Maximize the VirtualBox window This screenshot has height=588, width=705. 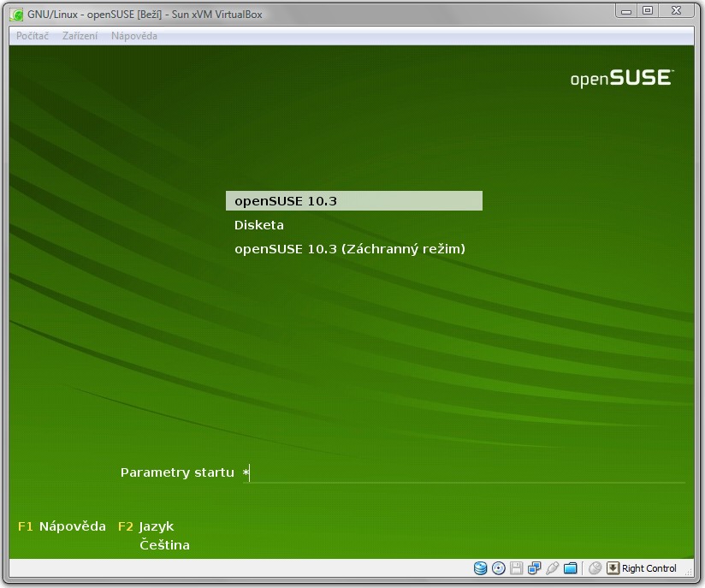(648, 11)
